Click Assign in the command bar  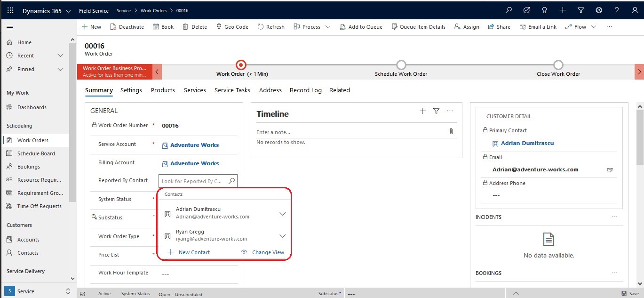pos(467,27)
